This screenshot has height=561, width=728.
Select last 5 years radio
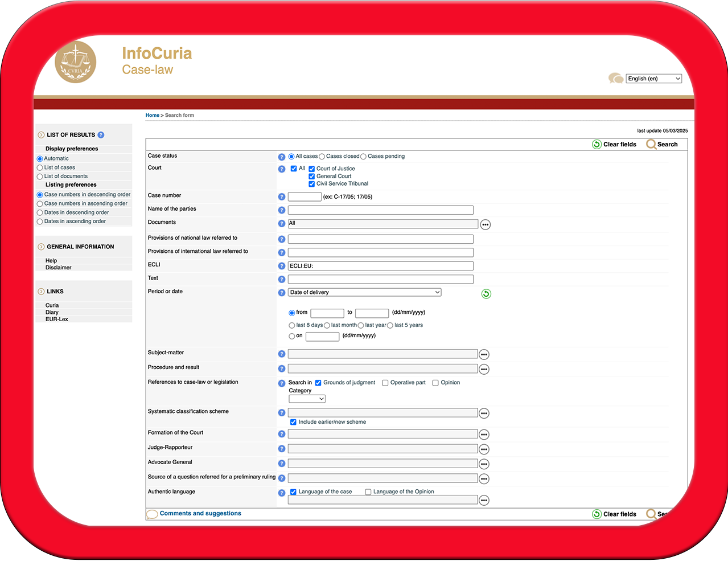(390, 326)
